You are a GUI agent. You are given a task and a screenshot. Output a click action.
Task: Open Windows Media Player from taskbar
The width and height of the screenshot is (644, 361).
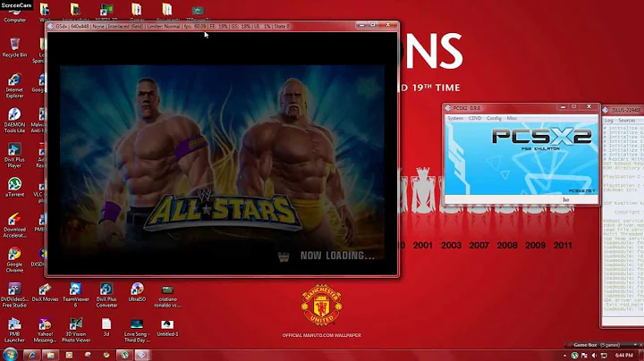pos(69,355)
